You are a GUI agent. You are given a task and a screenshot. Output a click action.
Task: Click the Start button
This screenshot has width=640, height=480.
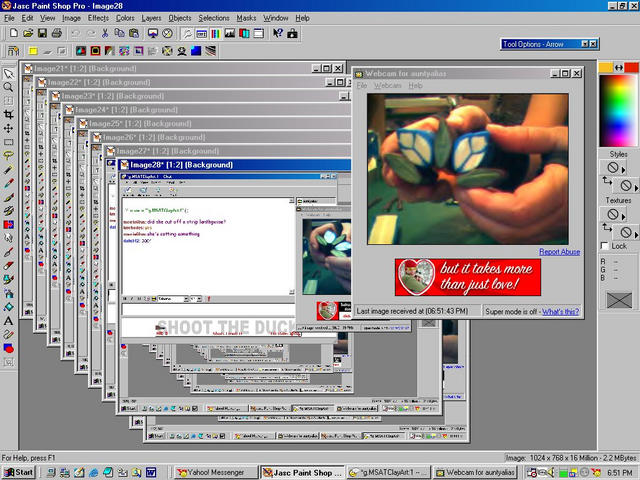(x=18, y=472)
